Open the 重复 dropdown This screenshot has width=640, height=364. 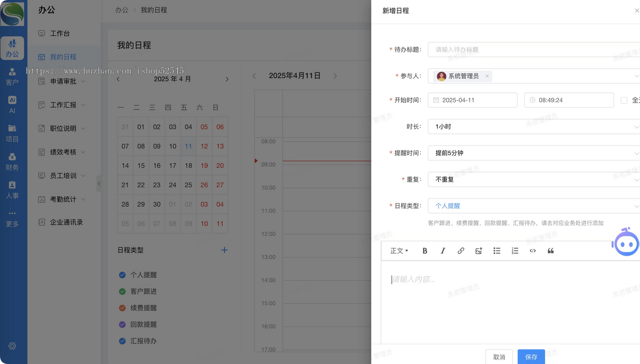534,180
